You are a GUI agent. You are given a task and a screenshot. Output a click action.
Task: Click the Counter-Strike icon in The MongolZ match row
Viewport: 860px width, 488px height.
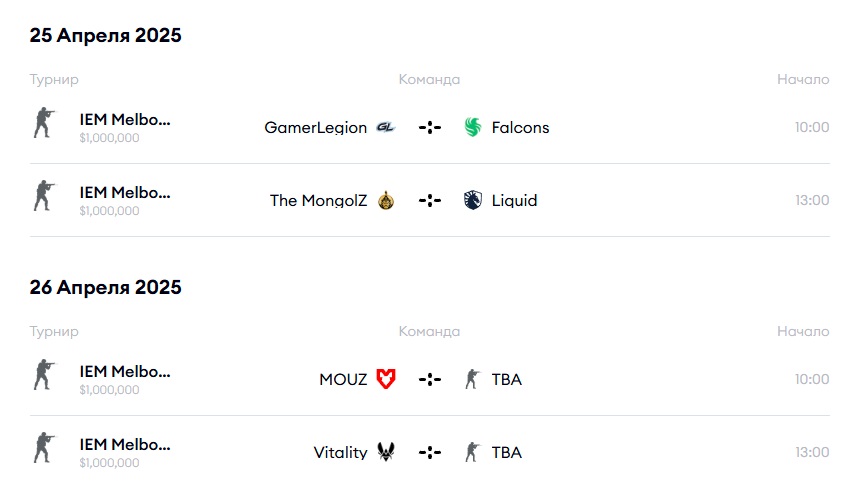[44, 195]
